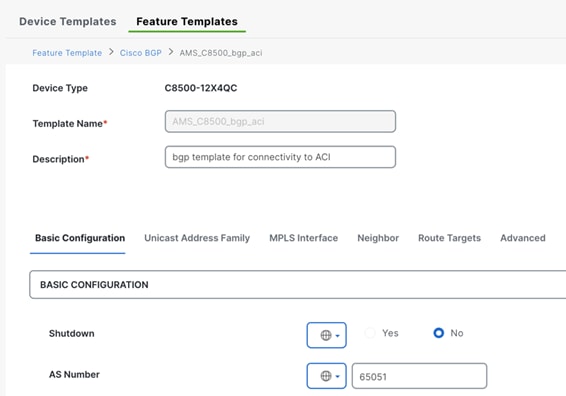Open AS Number global scope dropdown
566x396 pixels.
[327, 376]
